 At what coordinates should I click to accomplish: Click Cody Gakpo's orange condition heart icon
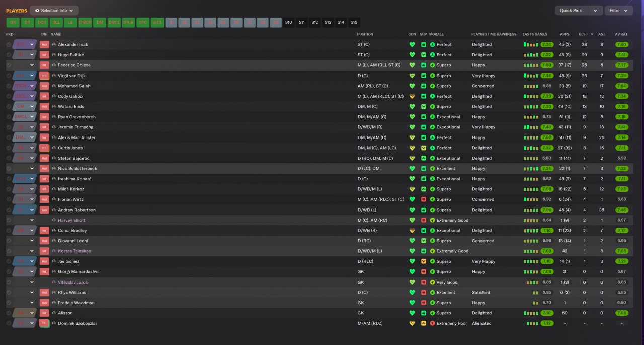click(x=412, y=96)
